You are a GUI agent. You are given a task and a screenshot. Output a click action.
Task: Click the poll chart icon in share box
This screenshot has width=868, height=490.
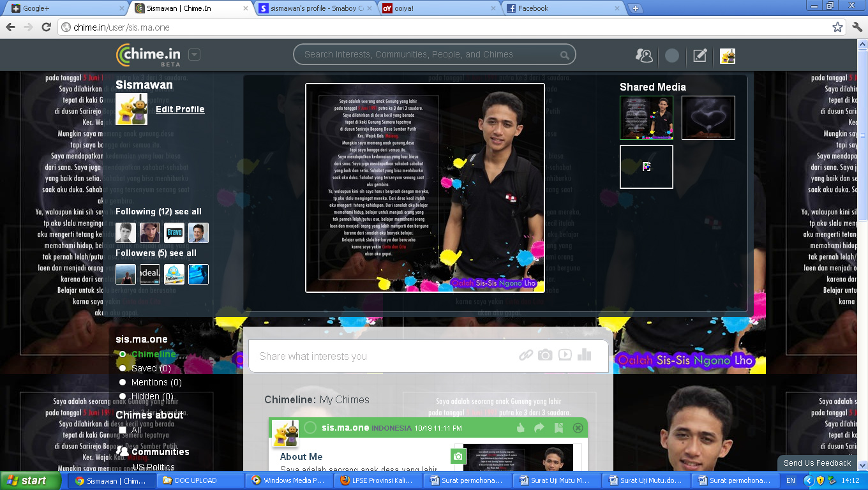[x=584, y=355]
